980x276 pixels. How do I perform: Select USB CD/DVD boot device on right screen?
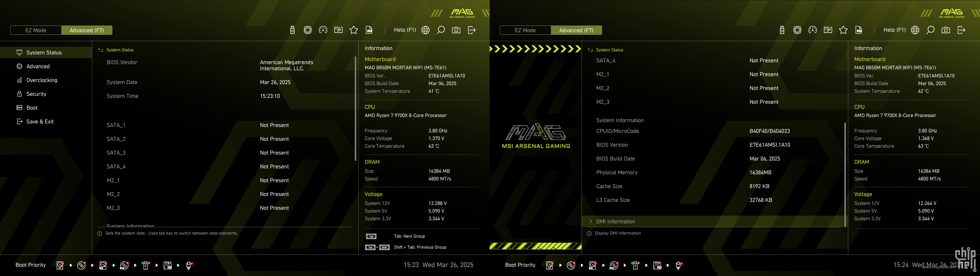click(x=614, y=265)
